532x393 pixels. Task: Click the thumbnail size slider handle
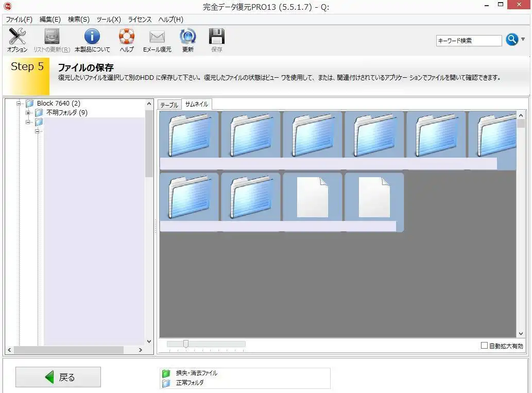[186, 344]
